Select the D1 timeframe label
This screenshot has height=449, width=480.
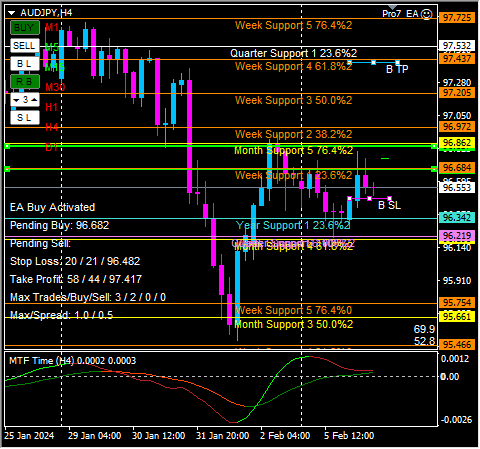pos(52,147)
